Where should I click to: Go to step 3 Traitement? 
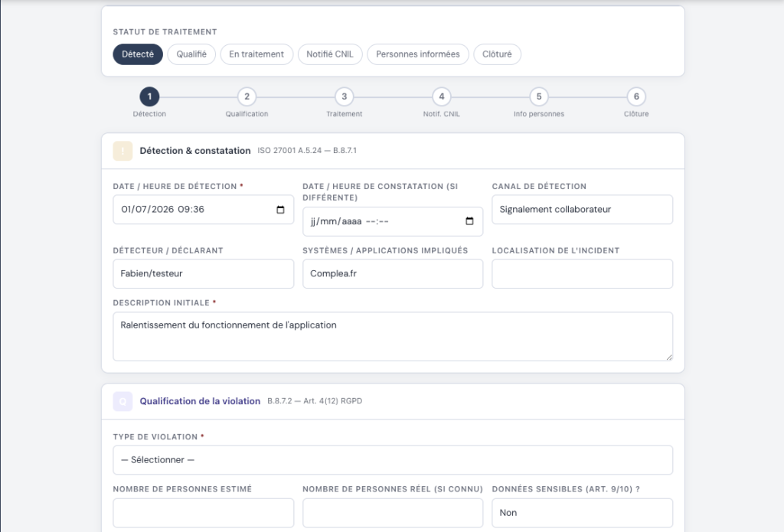pos(345,96)
